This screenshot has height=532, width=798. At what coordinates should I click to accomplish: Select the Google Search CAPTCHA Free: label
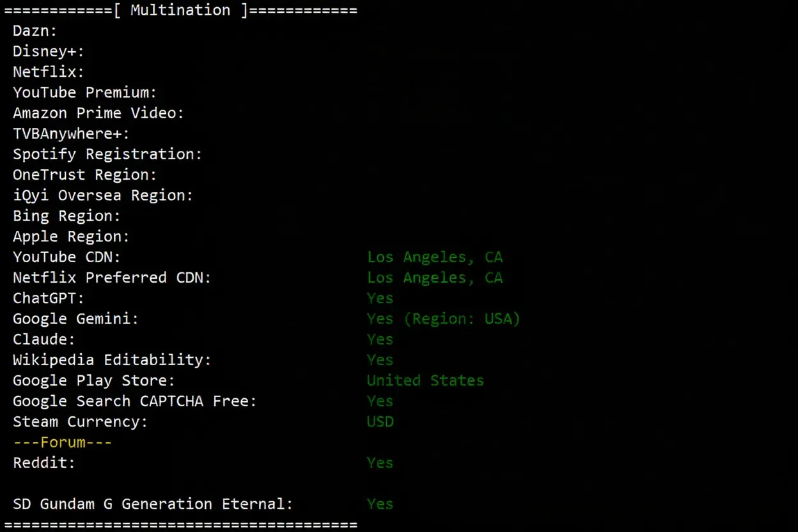pyautogui.click(x=135, y=401)
